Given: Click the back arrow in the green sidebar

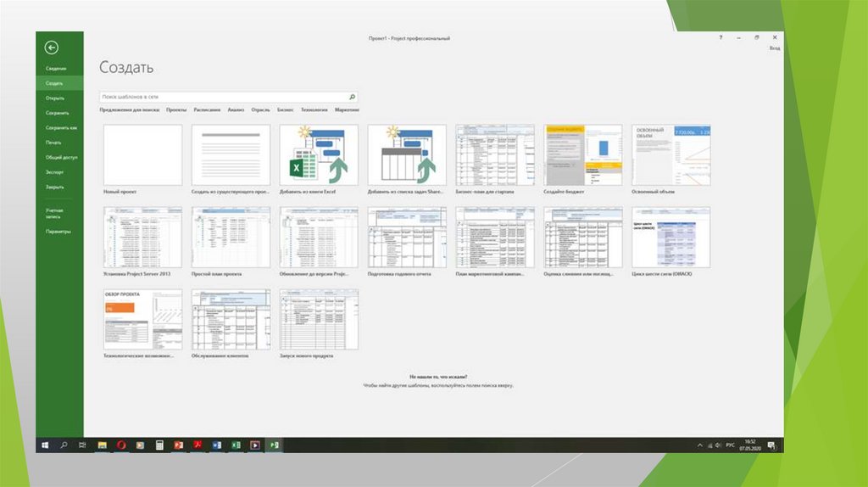Looking at the screenshot, I should pos(52,48).
